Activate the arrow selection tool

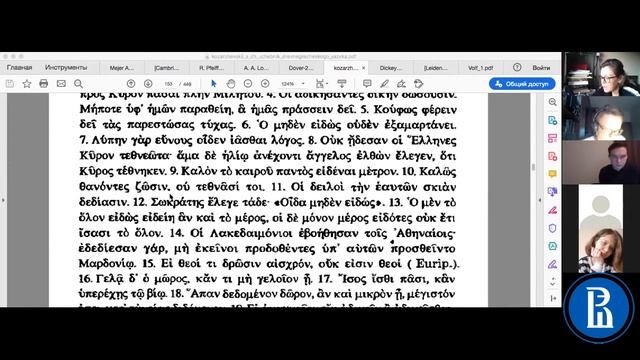[213, 84]
